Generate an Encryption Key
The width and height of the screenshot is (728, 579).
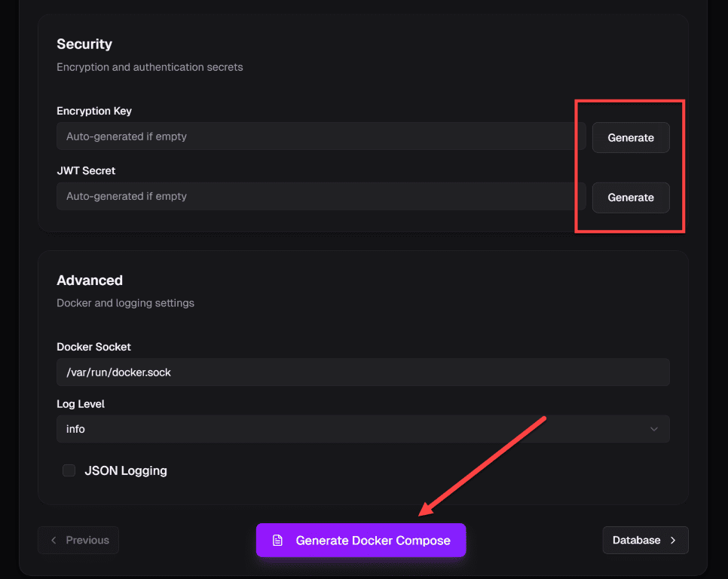(631, 137)
